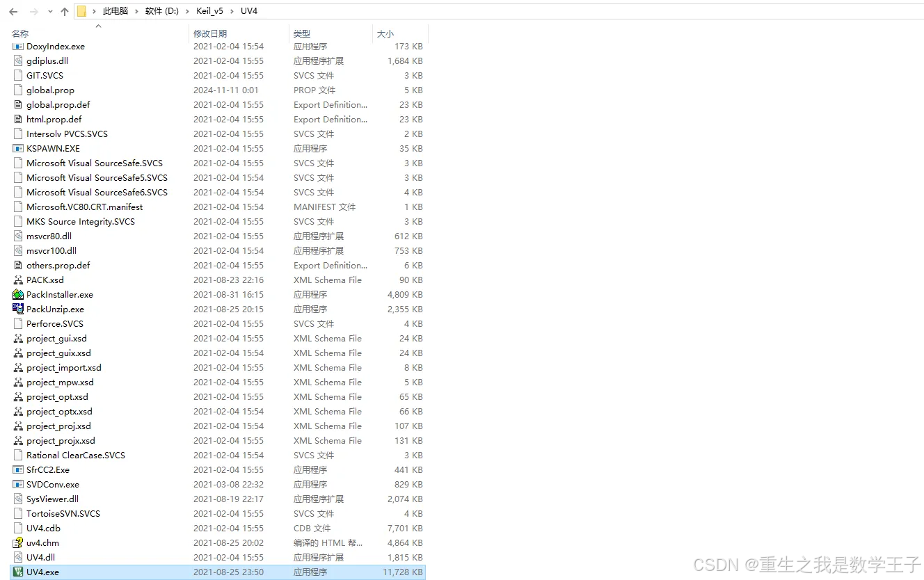Click the KSPAWN.EXE file icon
The image size is (924, 580).
point(18,148)
